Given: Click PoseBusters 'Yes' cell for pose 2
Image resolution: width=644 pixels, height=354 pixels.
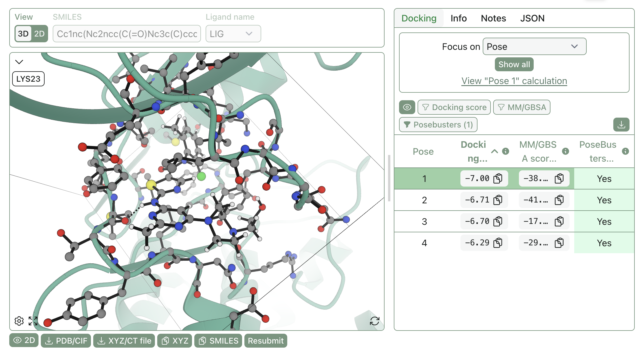Looking at the screenshot, I should tap(604, 200).
